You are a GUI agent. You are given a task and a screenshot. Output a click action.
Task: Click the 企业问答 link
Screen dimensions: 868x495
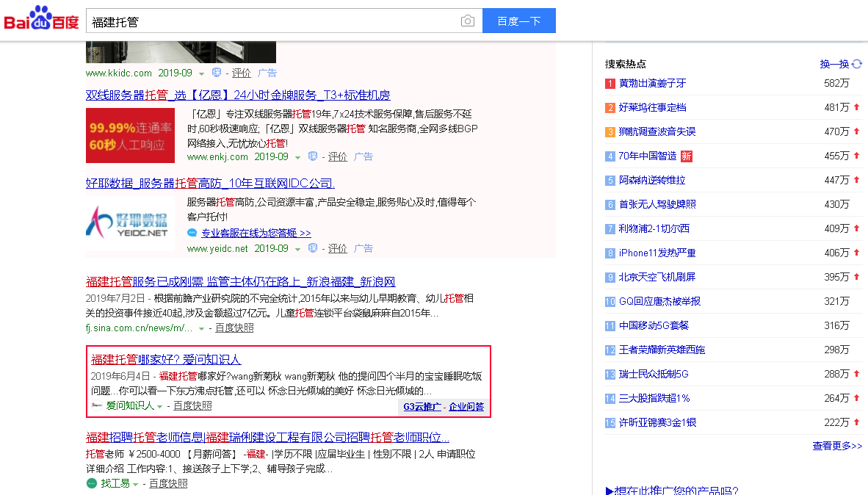point(466,407)
